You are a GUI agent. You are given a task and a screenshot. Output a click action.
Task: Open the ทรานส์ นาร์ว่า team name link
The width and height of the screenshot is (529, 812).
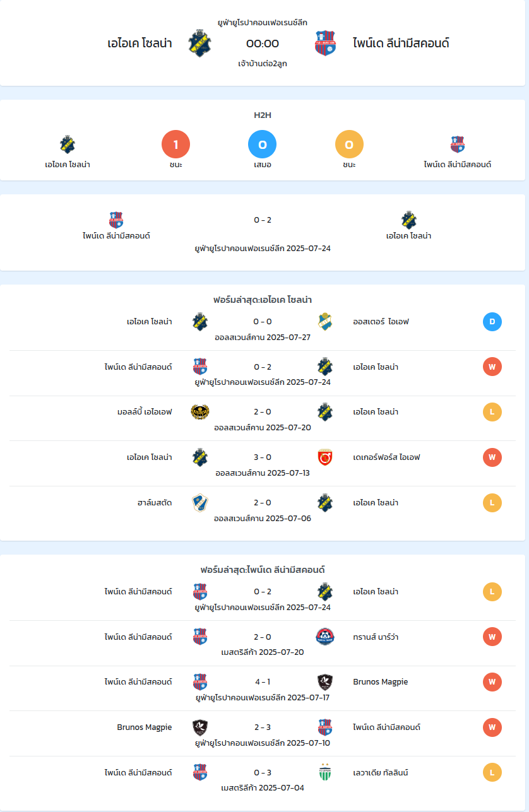pyautogui.click(x=376, y=637)
